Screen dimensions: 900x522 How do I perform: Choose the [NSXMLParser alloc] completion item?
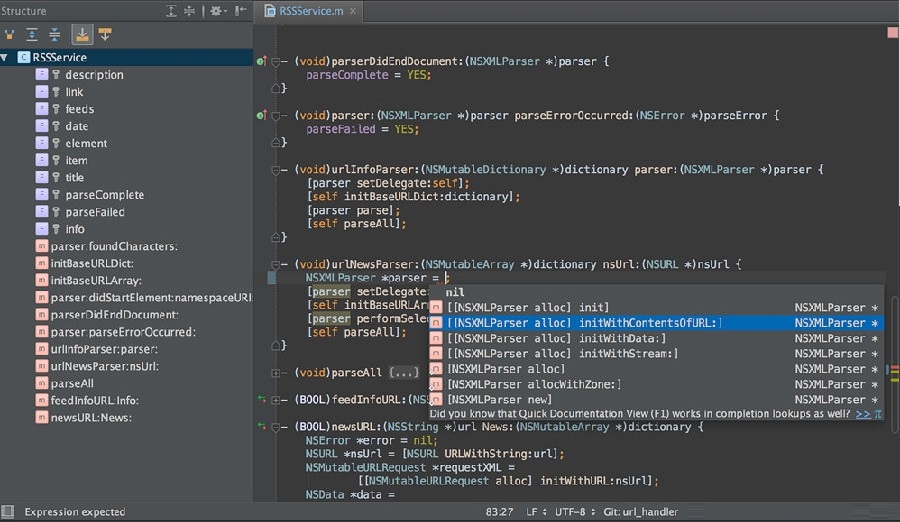pos(656,369)
